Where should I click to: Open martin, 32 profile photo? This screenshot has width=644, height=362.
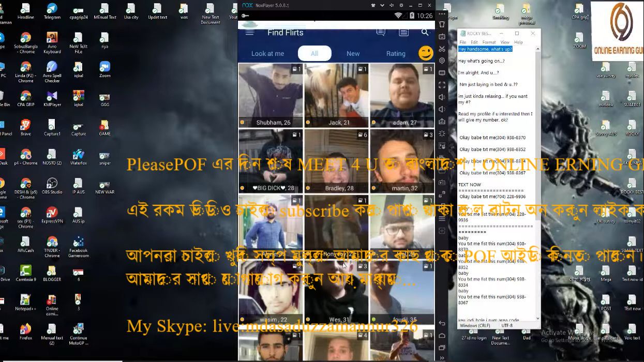pyautogui.click(x=402, y=161)
